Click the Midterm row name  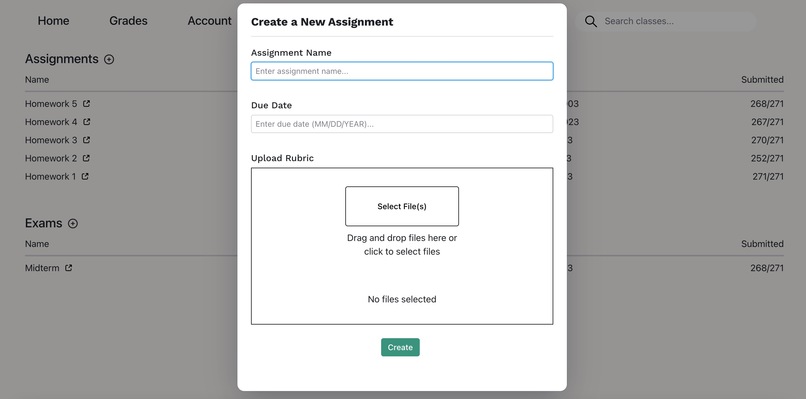coord(42,268)
